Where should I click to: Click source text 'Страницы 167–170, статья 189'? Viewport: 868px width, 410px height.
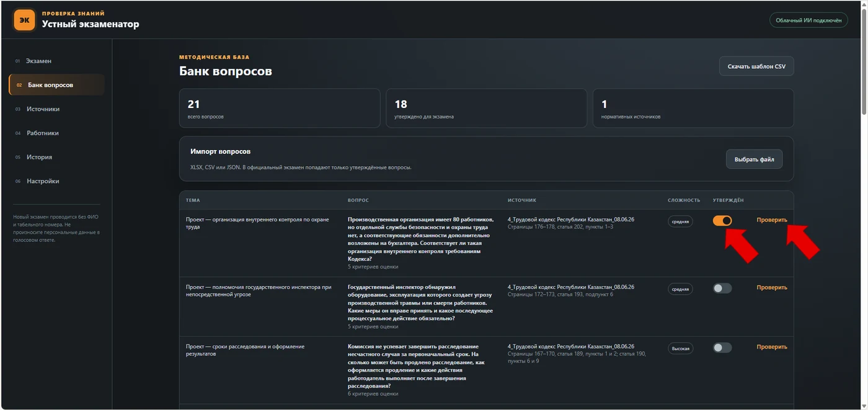[577, 357]
